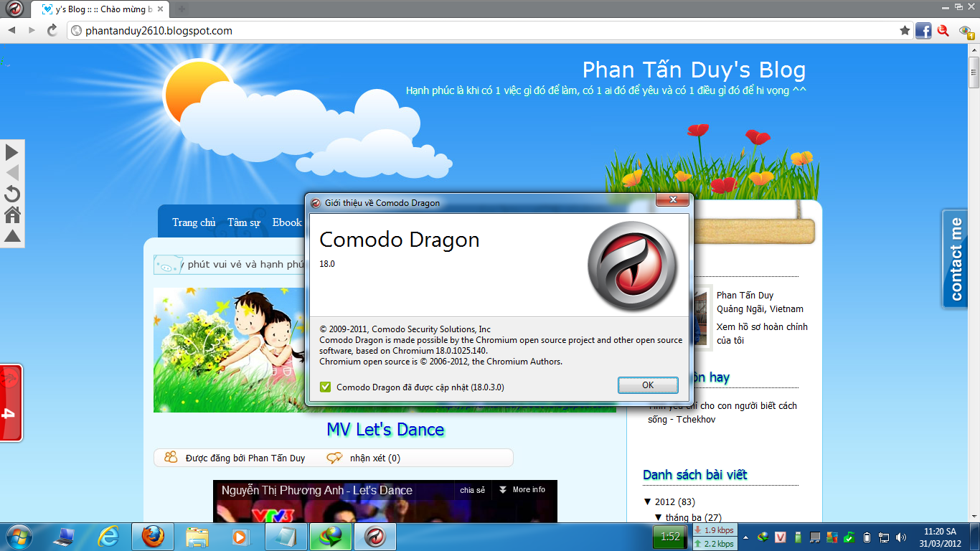Open the blue contact me side tab

(955, 259)
